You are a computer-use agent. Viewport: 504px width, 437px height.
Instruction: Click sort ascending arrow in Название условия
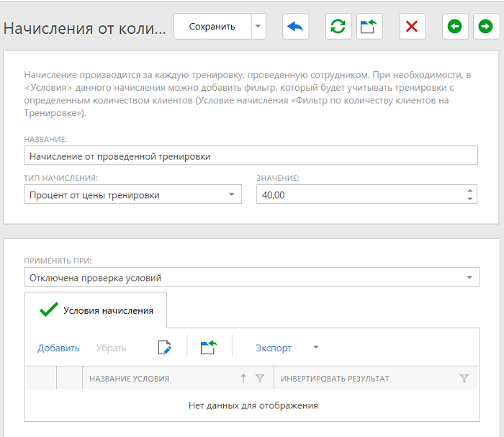243,378
